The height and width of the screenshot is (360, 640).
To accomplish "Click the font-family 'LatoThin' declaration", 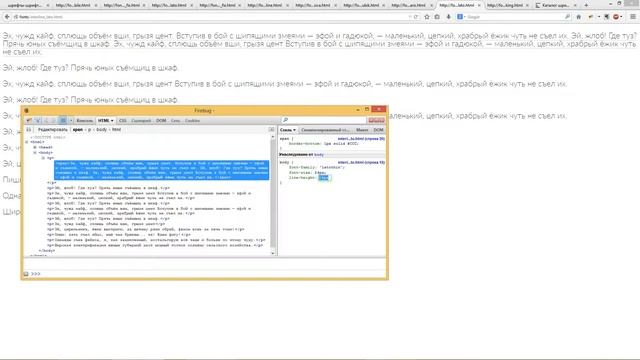I will click(317, 167).
